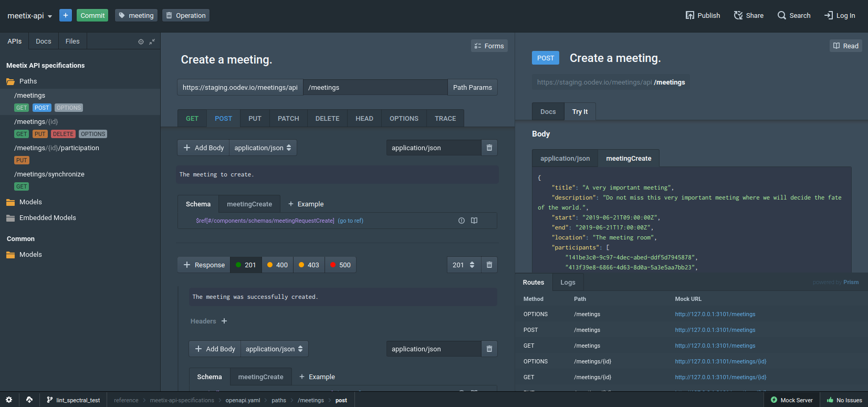Image resolution: width=868 pixels, height=407 pixels.
Task: Click GET badge under /meetings/synchronize
Action: 22,186
